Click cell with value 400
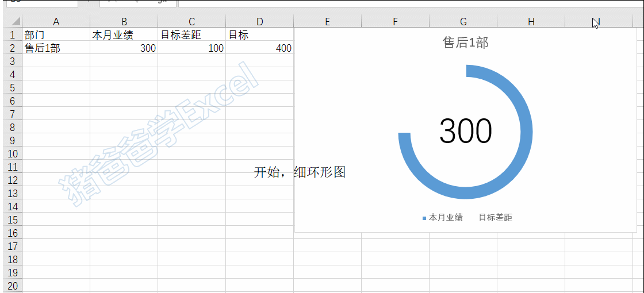The height and width of the screenshot is (293, 644). 259,48
